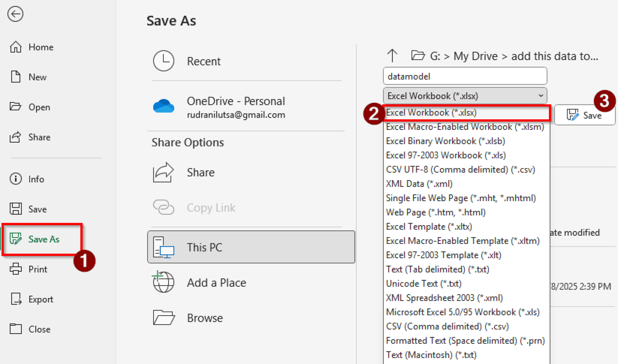Click Print in the sidebar

coord(38,269)
